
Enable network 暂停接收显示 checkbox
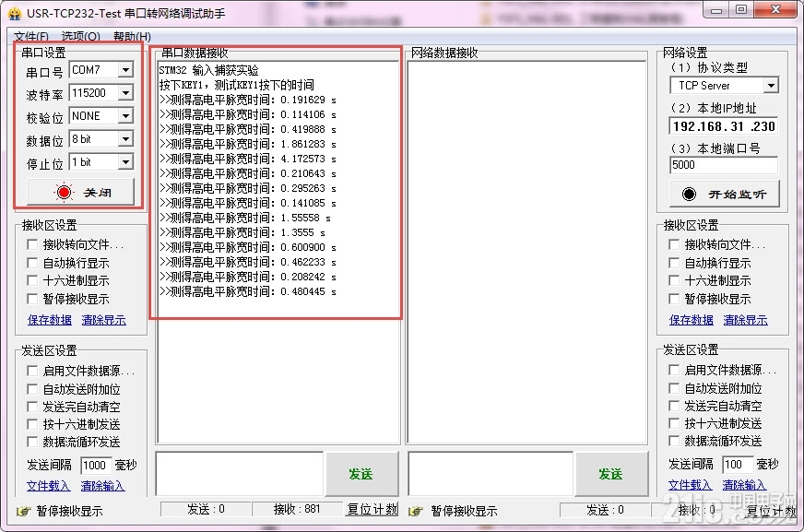674,299
